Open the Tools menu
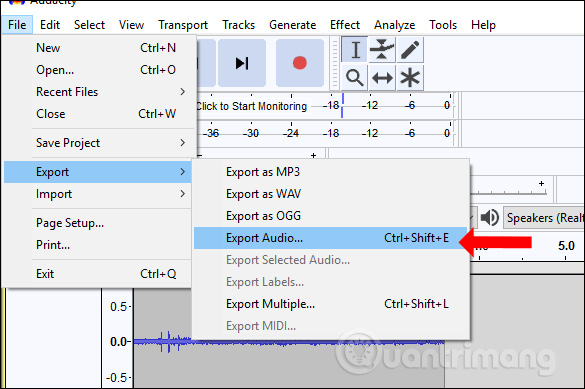 443,25
